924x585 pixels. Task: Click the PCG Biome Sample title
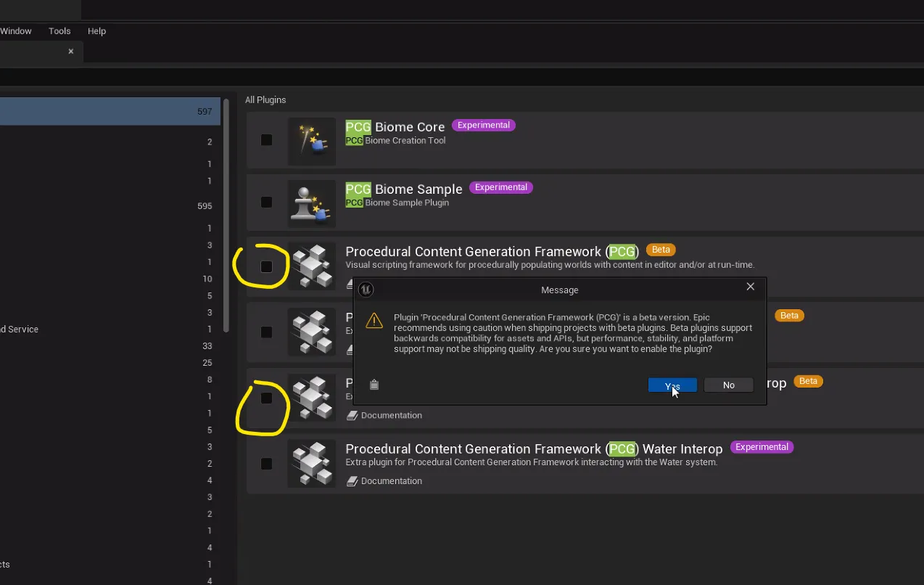click(403, 189)
